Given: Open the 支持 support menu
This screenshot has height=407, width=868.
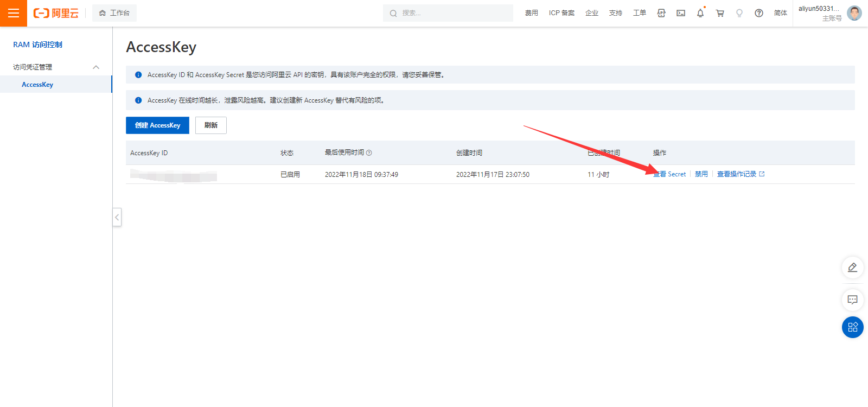Looking at the screenshot, I should (x=616, y=13).
